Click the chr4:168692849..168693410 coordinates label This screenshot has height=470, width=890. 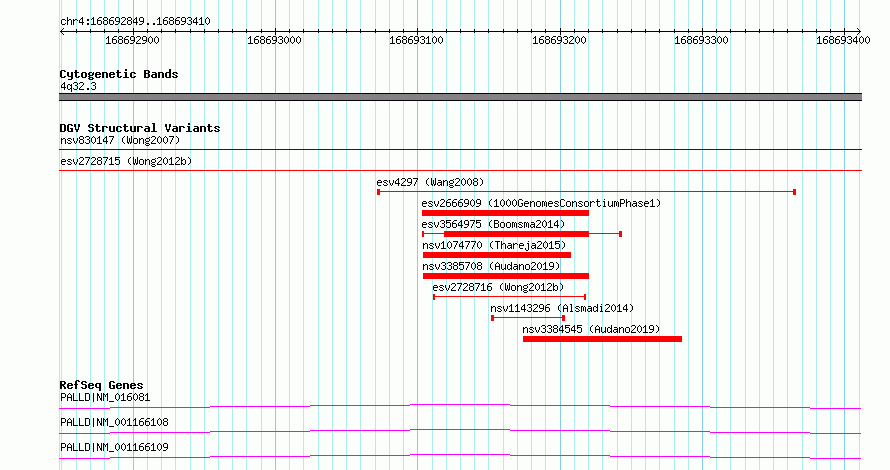click(135, 22)
